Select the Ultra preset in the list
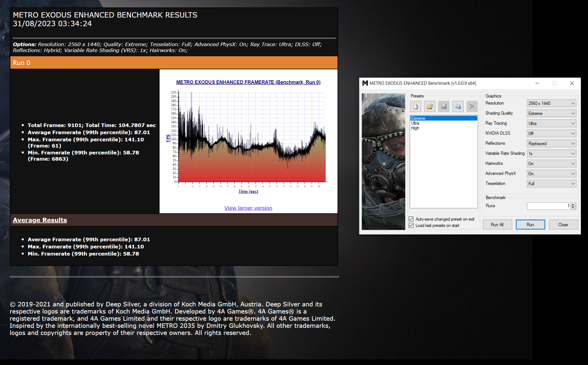The image size is (588, 365). (444, 123)
